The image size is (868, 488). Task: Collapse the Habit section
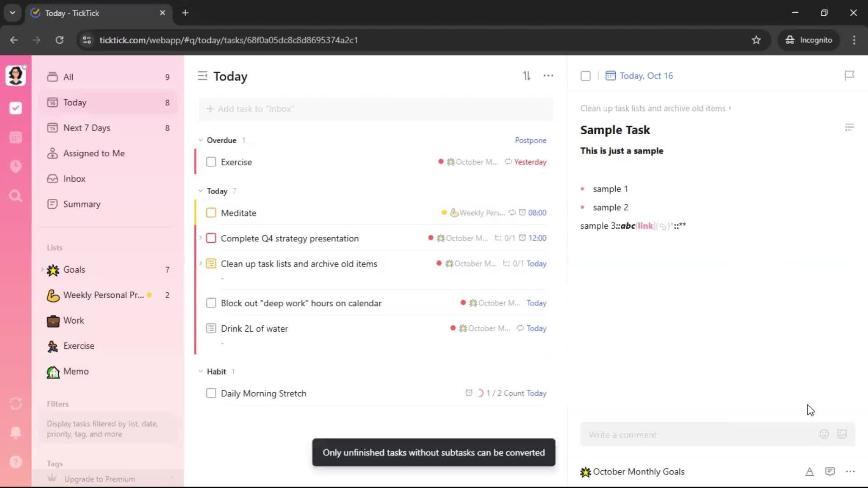click(200, 371)
